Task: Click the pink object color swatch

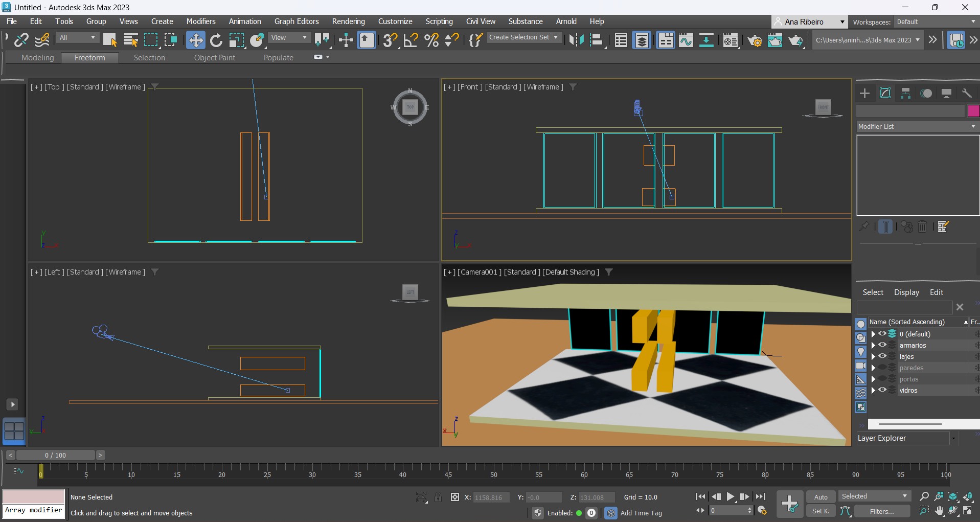Action: (x=973, y=111)
